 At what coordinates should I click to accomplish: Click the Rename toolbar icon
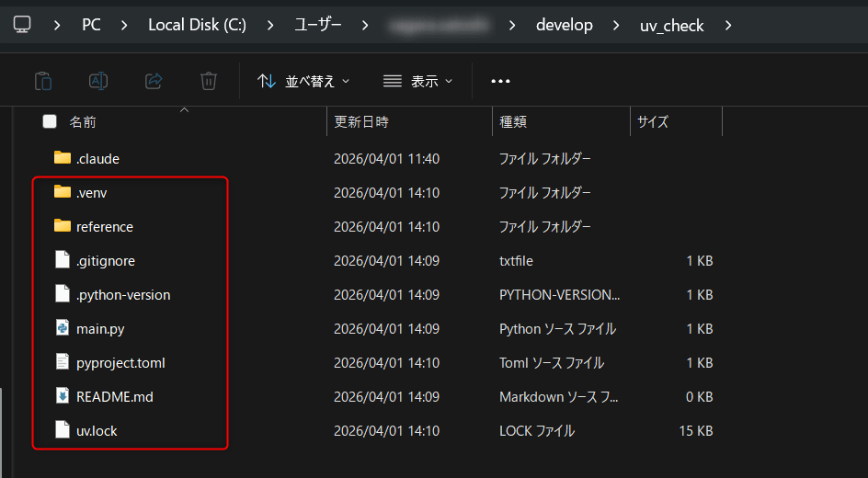98,81
